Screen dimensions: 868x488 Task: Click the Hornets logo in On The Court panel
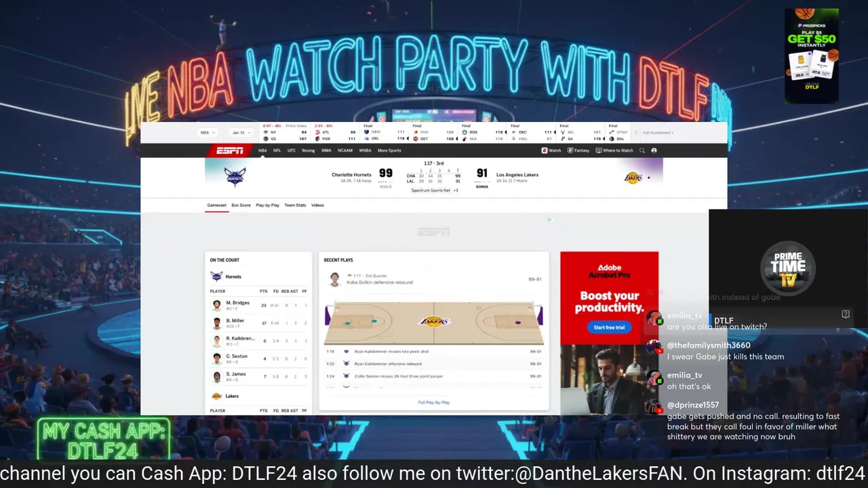coord(216,277)
